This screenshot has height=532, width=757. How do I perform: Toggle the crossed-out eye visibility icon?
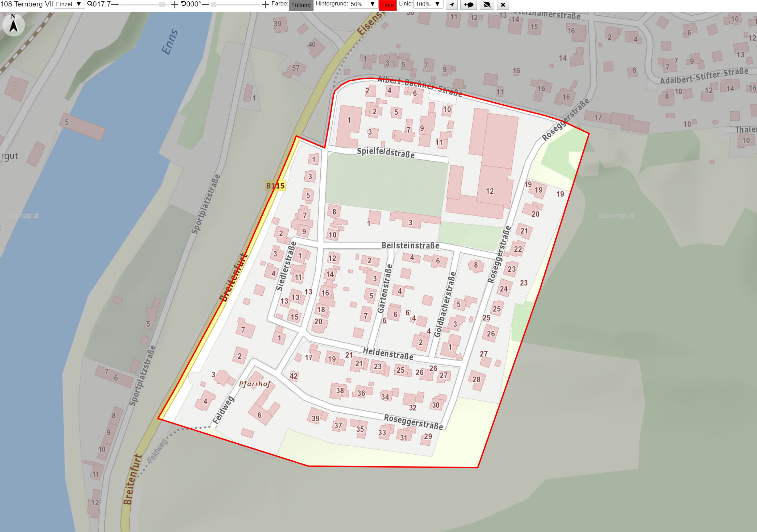click(x=487, y=5)
